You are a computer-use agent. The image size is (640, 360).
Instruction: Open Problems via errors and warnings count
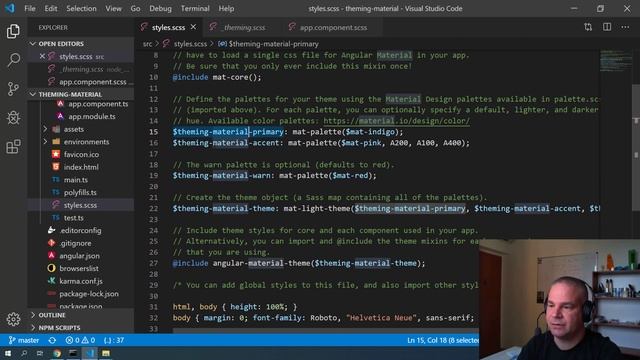(x=80, y=340)
